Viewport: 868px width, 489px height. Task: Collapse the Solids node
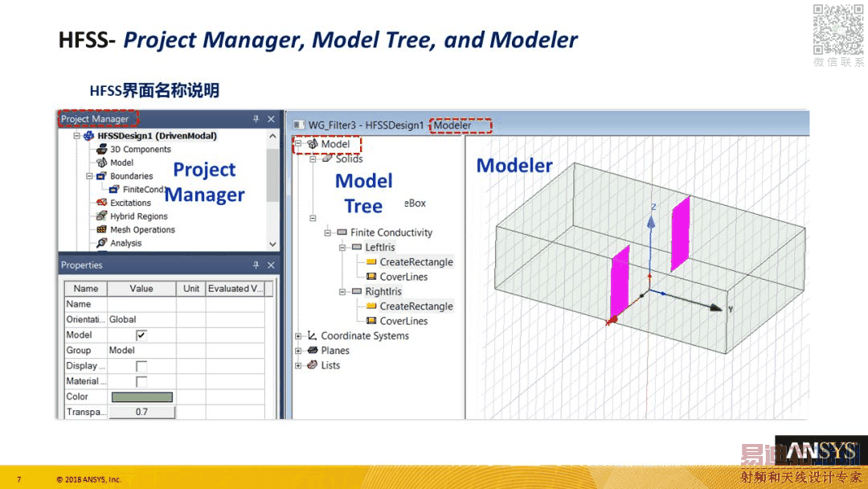click(313, 159)
